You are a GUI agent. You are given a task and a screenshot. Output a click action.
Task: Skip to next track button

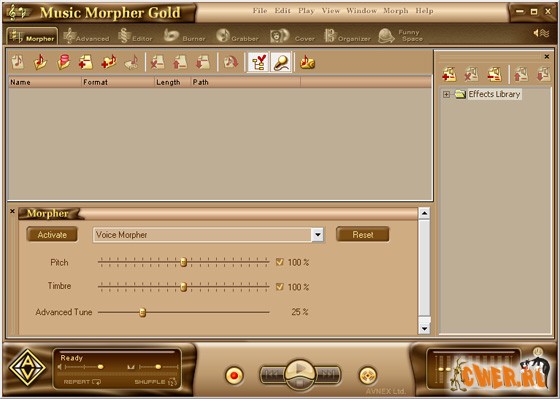pos(328,375)
